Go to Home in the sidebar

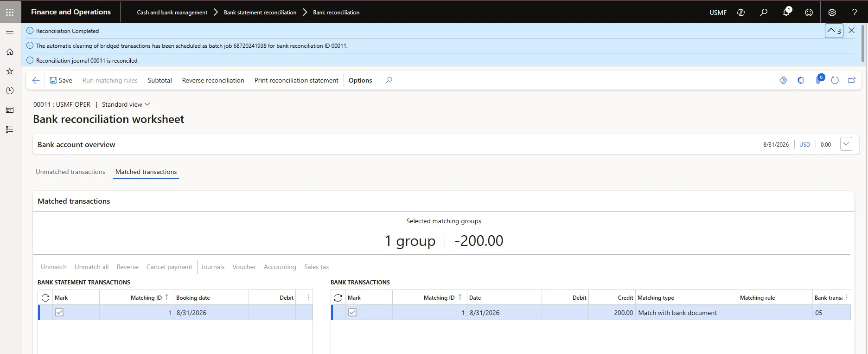coord(10,52)
